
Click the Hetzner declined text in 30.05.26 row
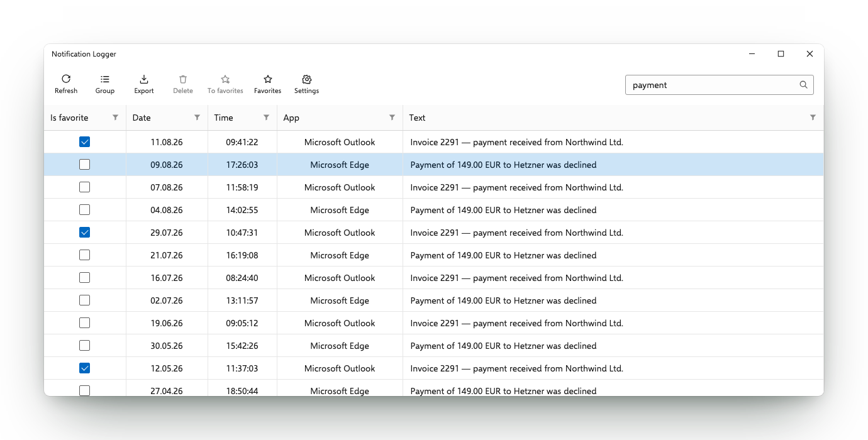click(503, 346)
